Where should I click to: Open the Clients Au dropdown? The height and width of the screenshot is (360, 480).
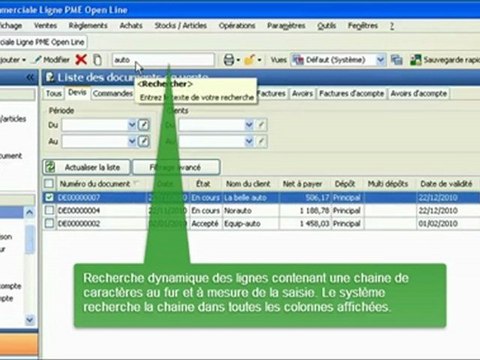pos(249,141)
